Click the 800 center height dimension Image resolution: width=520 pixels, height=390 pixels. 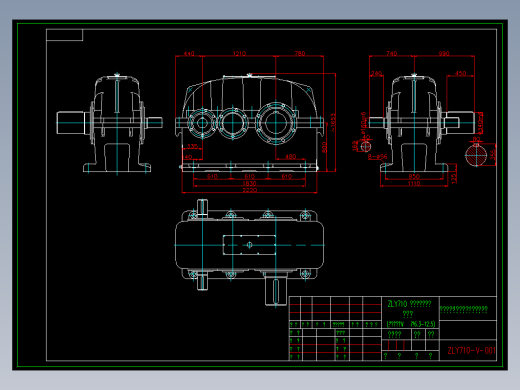pos(324,147)
